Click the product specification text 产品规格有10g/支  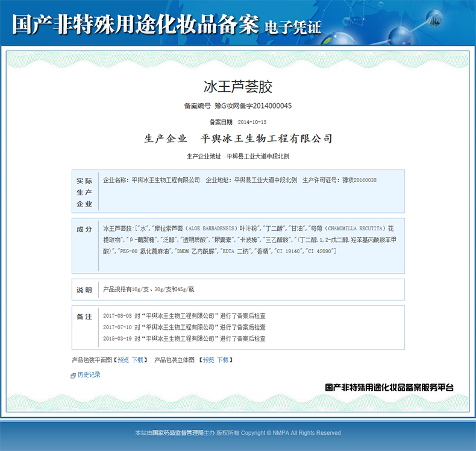tap(126, 289)
